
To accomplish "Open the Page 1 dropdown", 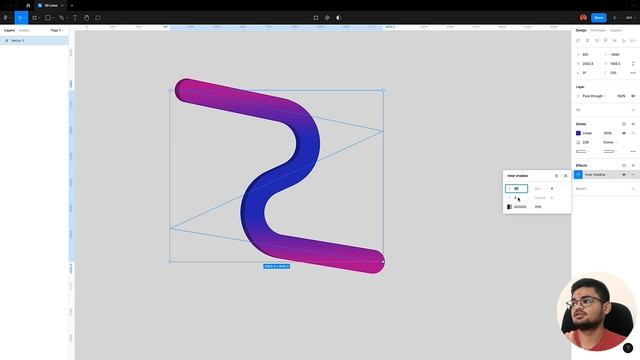I will 57,30.
